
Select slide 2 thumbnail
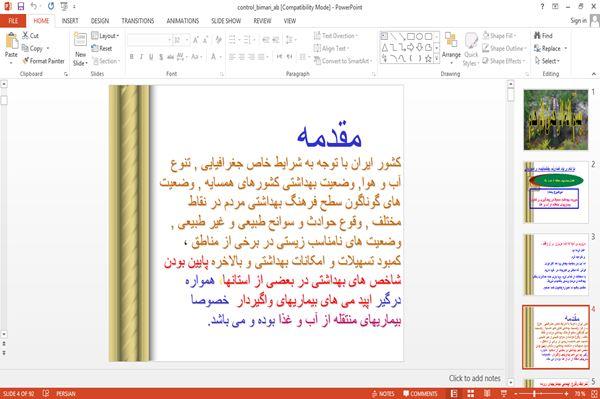tap(556, 192)
